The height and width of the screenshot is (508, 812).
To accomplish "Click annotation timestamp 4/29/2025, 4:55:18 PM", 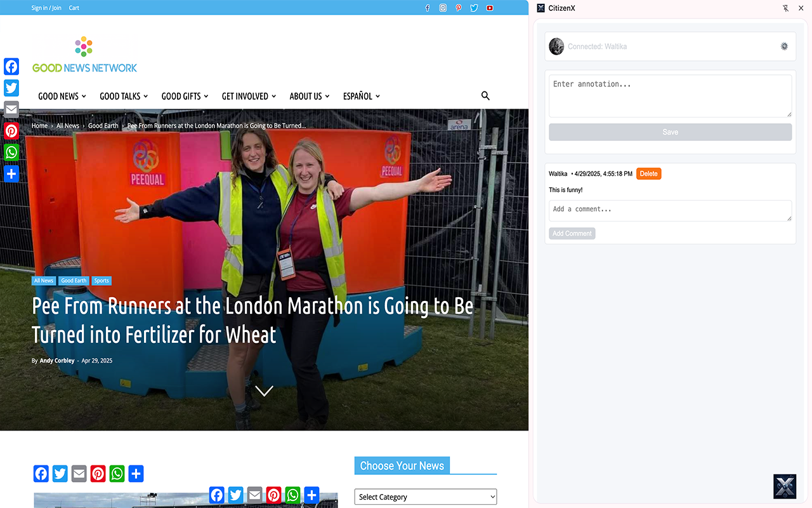I will tap(603, 174).
